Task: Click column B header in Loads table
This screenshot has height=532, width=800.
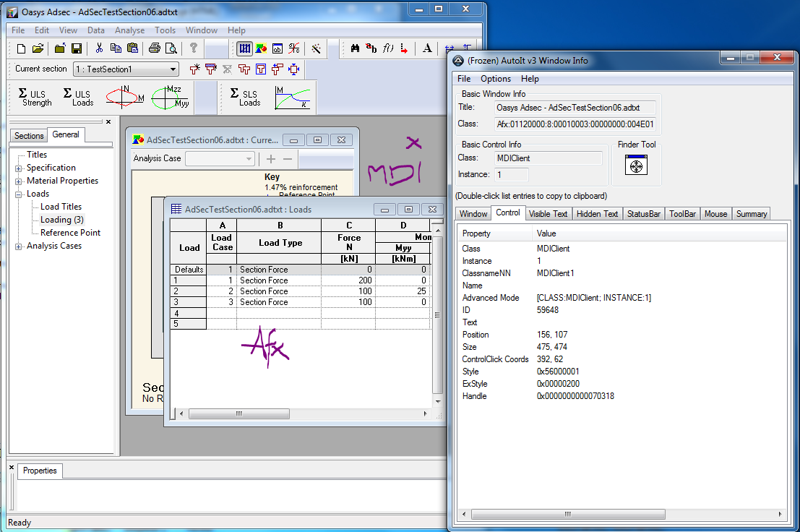Action: point(280,226)
